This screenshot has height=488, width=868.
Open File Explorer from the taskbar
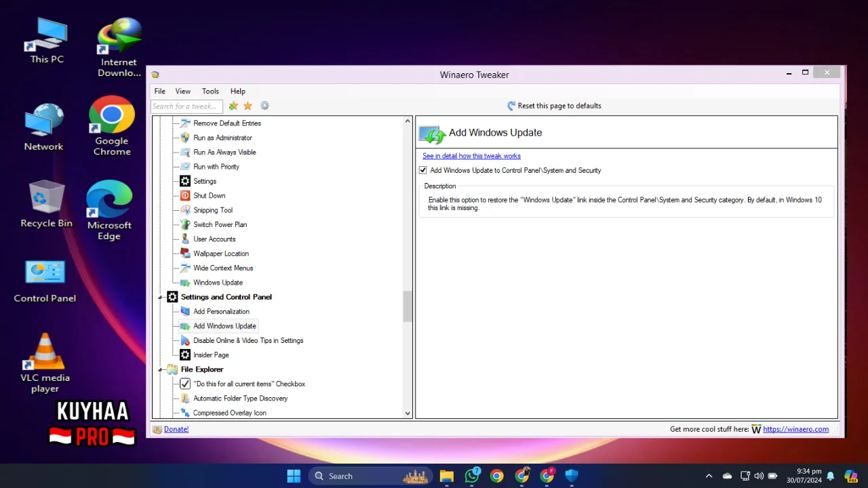click(x=446, y=476)
